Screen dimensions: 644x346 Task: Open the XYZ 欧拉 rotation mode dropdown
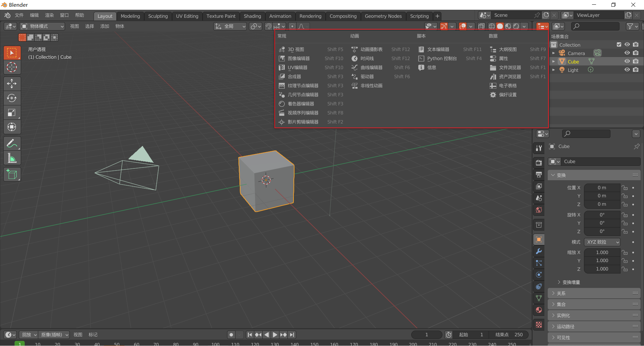(x=602, y=242)
